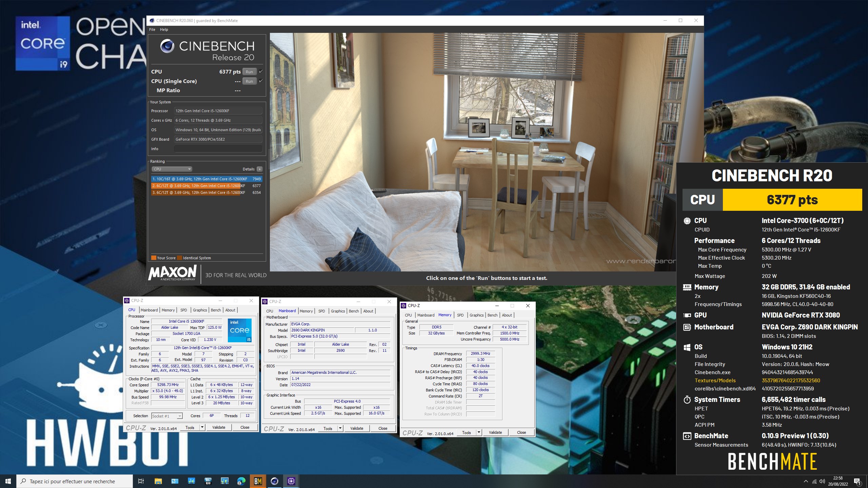Click Textures/Models highlighted row in BenchMate
Image resolution: width=868 pixels, height=488 pixels.
[757, 381]
